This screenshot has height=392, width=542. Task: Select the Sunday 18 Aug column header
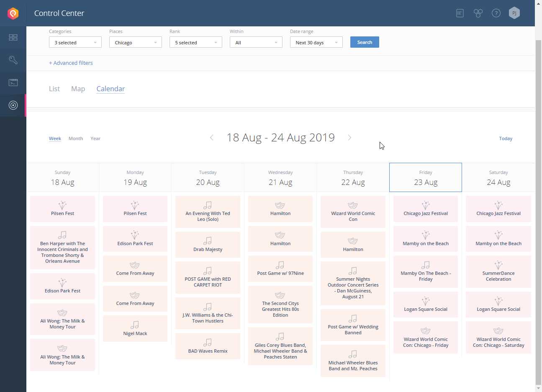(x=63, y=178)
